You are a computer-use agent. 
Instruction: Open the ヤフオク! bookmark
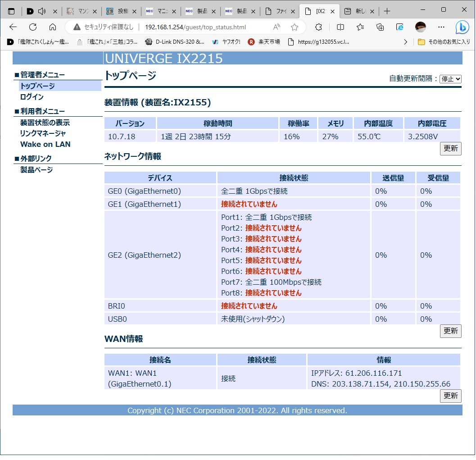[226, 42]
